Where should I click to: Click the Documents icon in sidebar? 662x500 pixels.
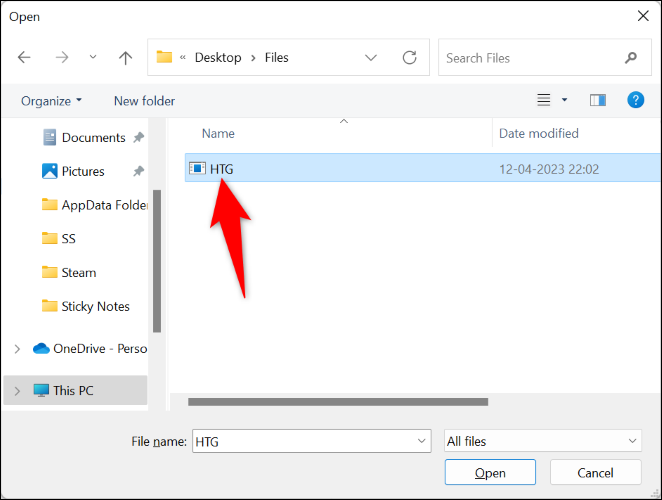pyautogui.click(x=49, y=137)
